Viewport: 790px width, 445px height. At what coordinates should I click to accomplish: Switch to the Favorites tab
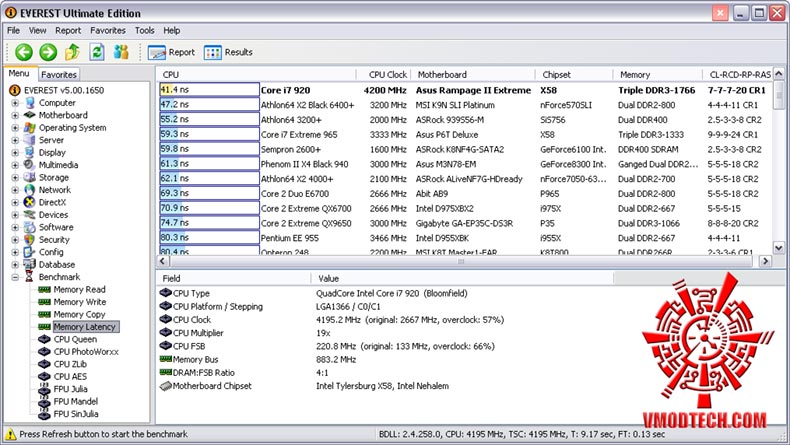pos(59,75)
